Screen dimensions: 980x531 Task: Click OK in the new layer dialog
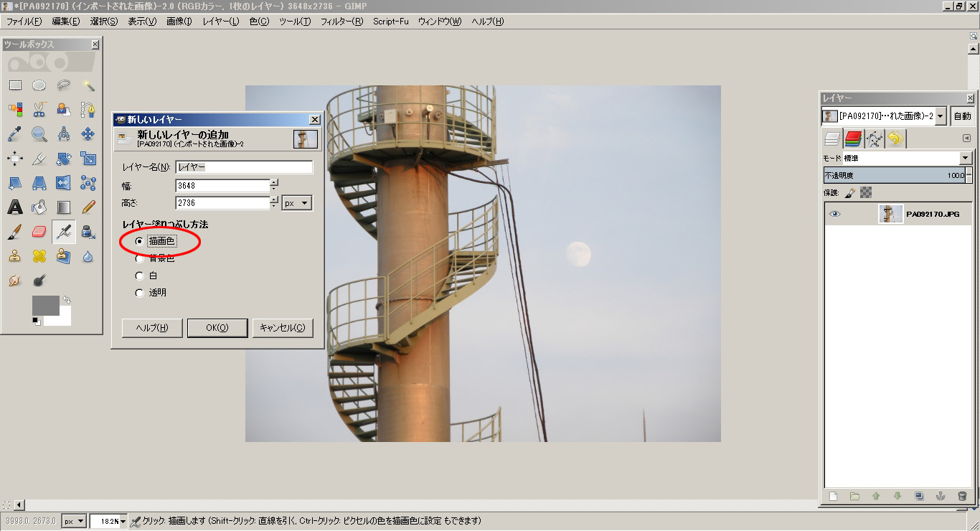[x=217, y=328]
